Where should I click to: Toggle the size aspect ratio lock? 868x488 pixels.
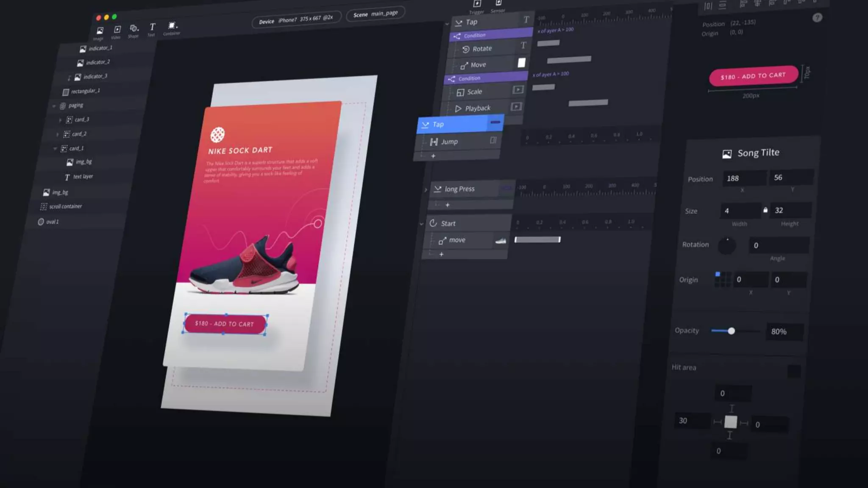(765, 210)
